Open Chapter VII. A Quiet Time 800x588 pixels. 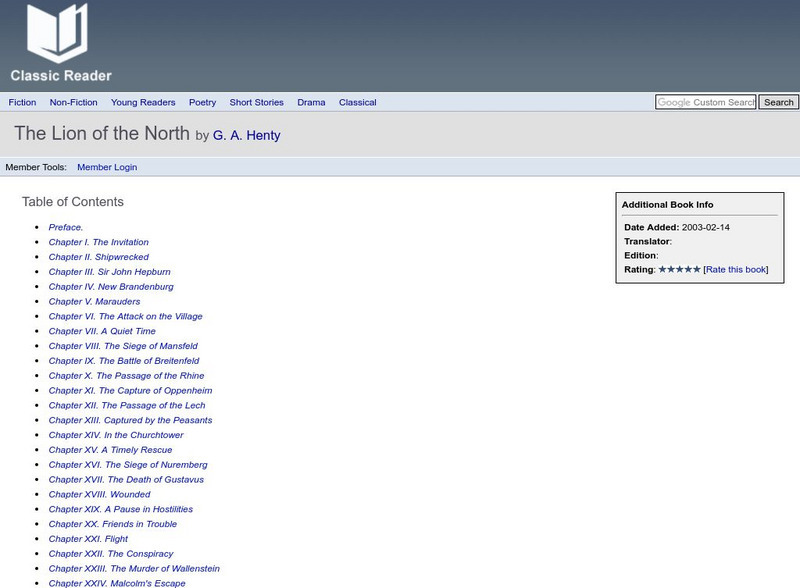click(x=102, y=331)
